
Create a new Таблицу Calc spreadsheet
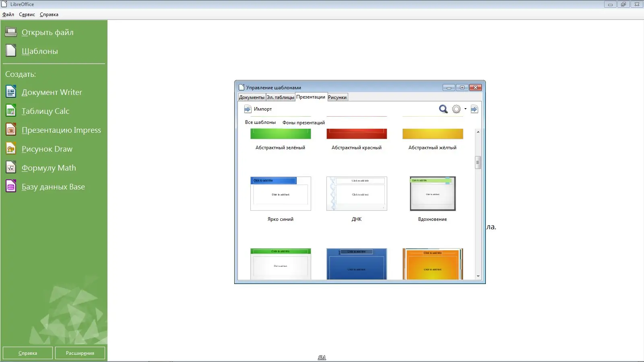[45, 111]
